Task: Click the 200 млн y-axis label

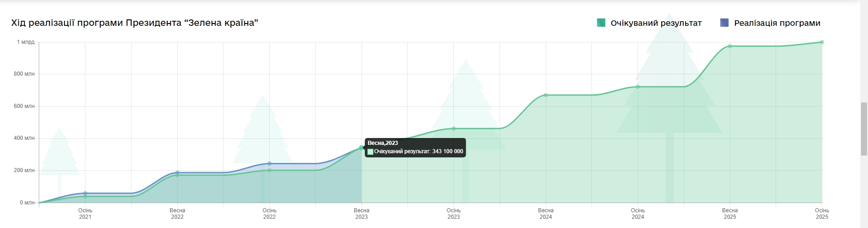Action: coord(24,170)
